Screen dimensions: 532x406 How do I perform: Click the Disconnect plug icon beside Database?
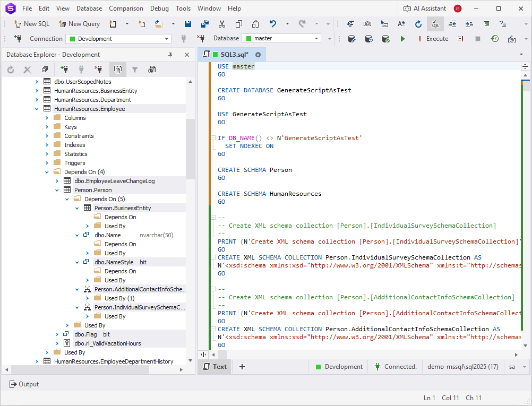[201, 38]
